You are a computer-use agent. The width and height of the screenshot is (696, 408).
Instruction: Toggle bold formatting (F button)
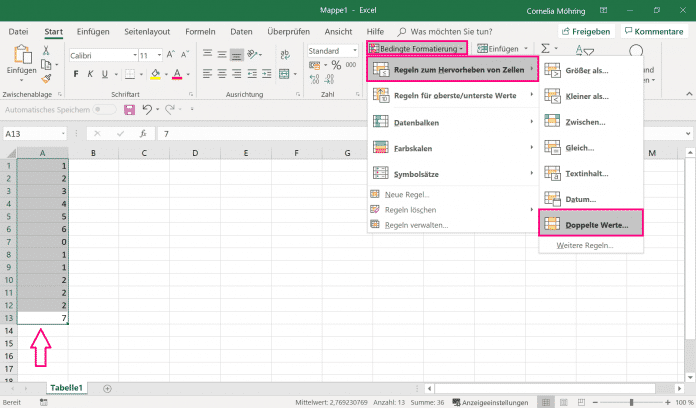coord(76,74)
